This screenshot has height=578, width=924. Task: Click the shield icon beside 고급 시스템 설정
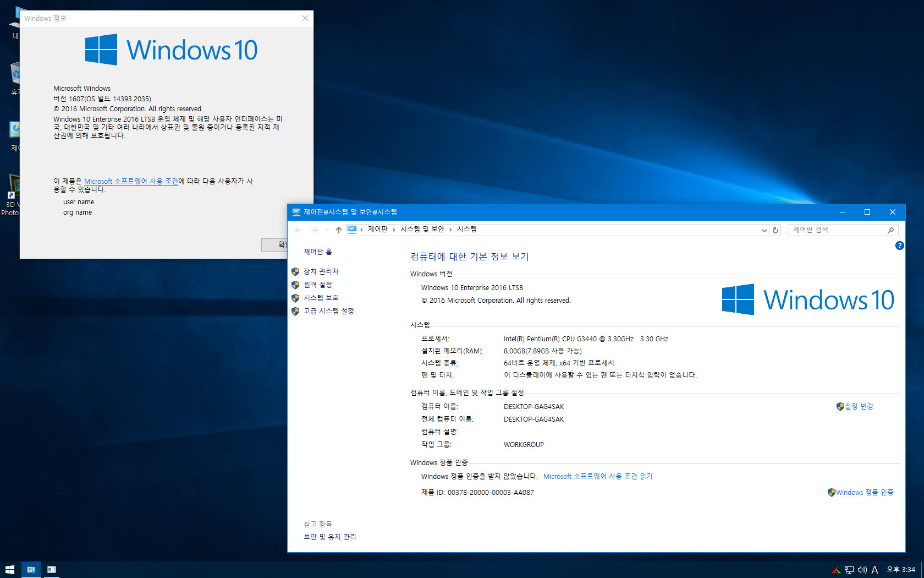pos(295,311)
